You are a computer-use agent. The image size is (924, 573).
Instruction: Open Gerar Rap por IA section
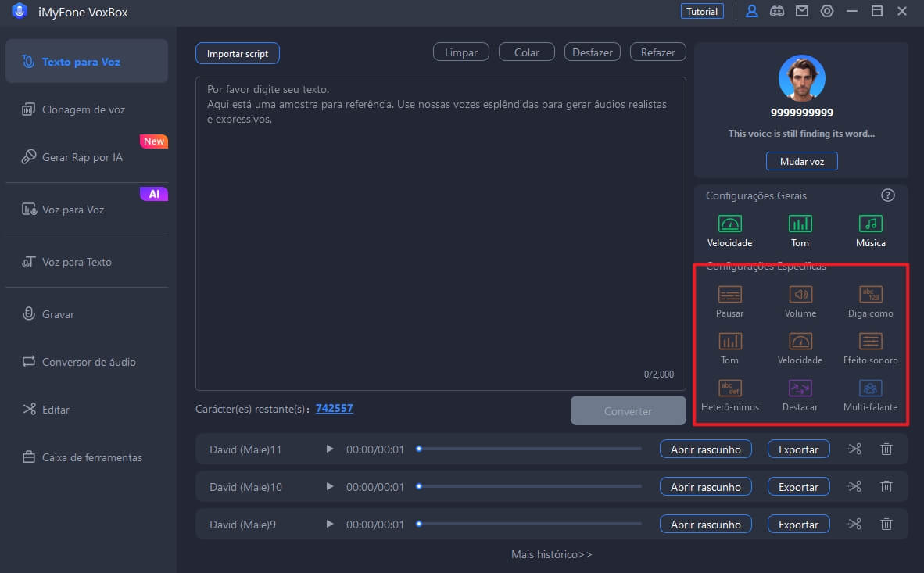[87, 157]
